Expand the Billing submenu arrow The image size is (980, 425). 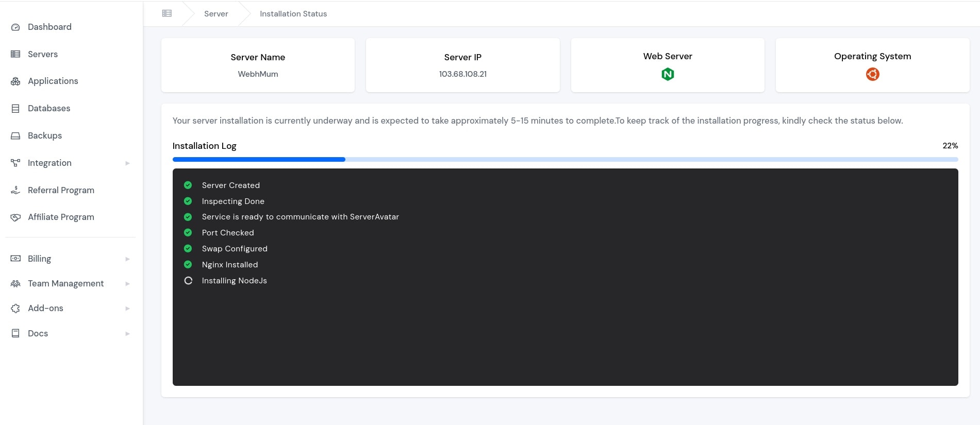[x=127, y=259]
